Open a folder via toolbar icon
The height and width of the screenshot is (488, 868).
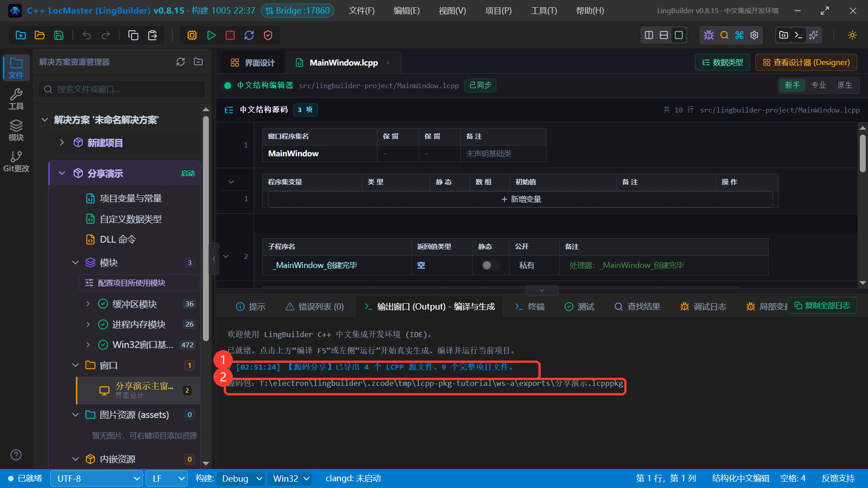(40, 35)
